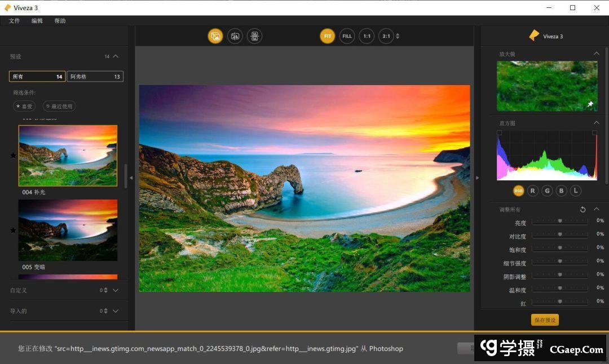This screenshot has height=364, width=609.
Task: Switch to single image preview mode
Action: pyautogui.click(x=215, y=36)
